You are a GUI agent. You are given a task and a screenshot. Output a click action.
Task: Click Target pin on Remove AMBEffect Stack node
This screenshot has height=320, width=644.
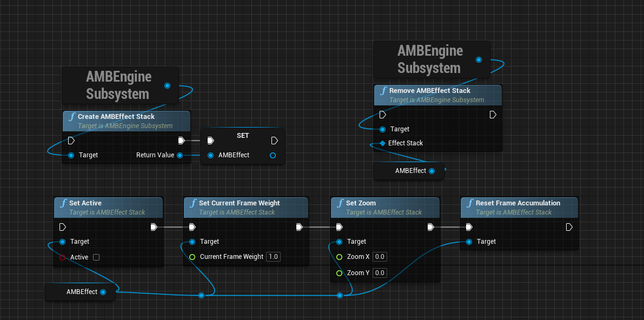[x=382, y=129]
